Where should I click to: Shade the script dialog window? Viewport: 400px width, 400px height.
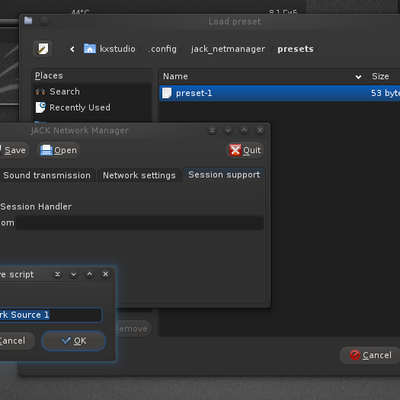pos(58,274)
